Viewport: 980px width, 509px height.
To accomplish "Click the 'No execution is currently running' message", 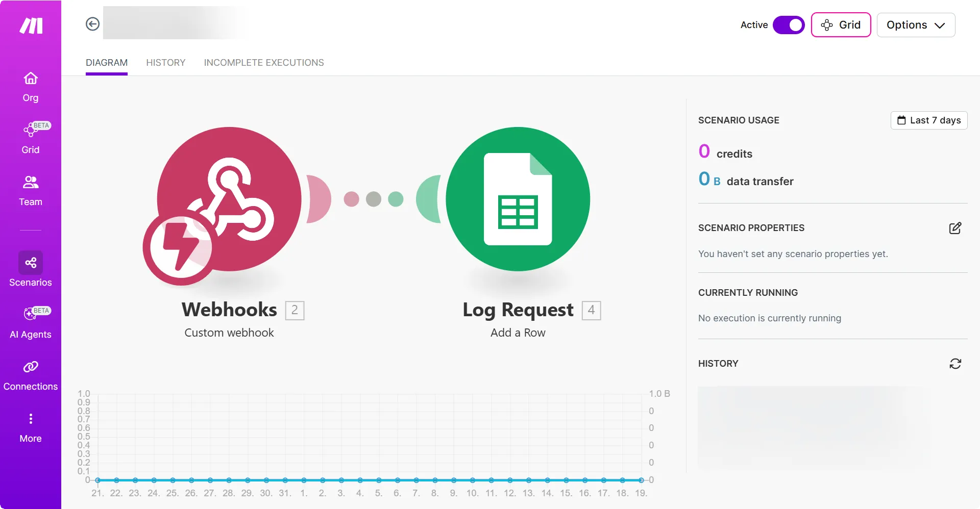I will tap(770, 318).
